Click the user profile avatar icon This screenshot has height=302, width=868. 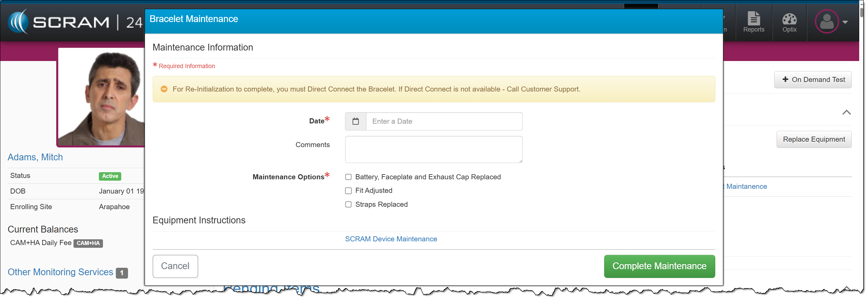[x=826, y=22]
